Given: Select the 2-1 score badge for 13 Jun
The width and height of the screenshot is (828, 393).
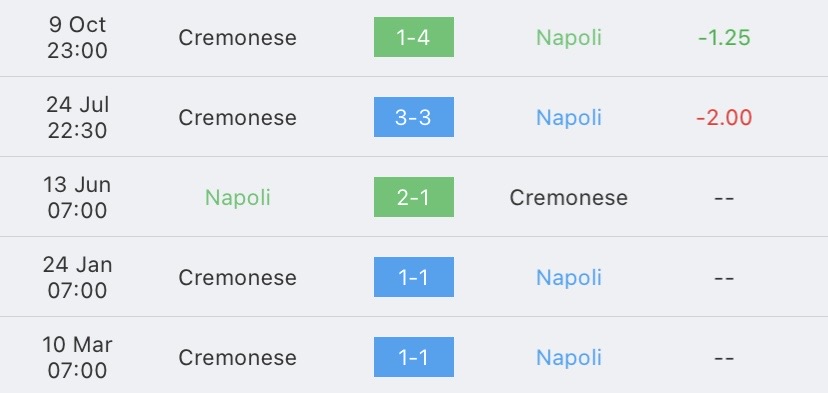Looking at the screenshot, I should point(413,197).
